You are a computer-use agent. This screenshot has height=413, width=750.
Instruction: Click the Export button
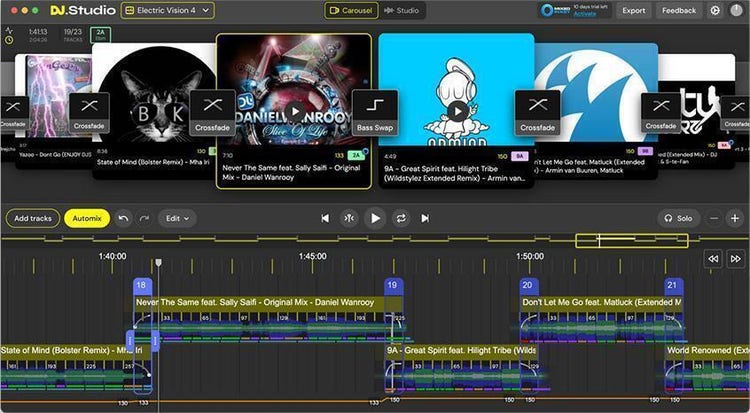pos(633,11)
